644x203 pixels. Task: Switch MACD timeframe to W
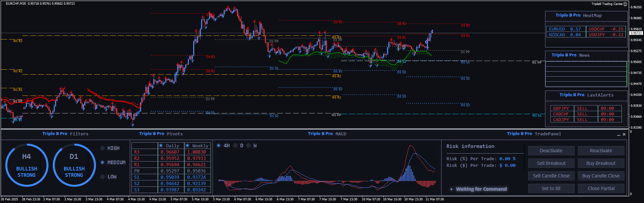(x=249, y=146)
